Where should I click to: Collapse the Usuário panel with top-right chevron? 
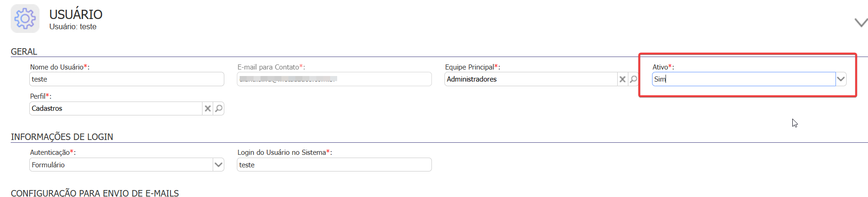tap(861, 22)
